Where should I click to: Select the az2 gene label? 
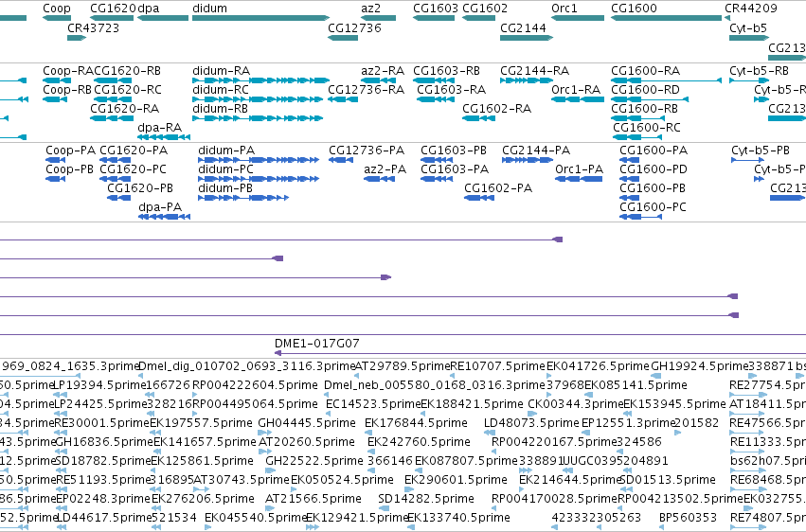click(x=370, y=9)
